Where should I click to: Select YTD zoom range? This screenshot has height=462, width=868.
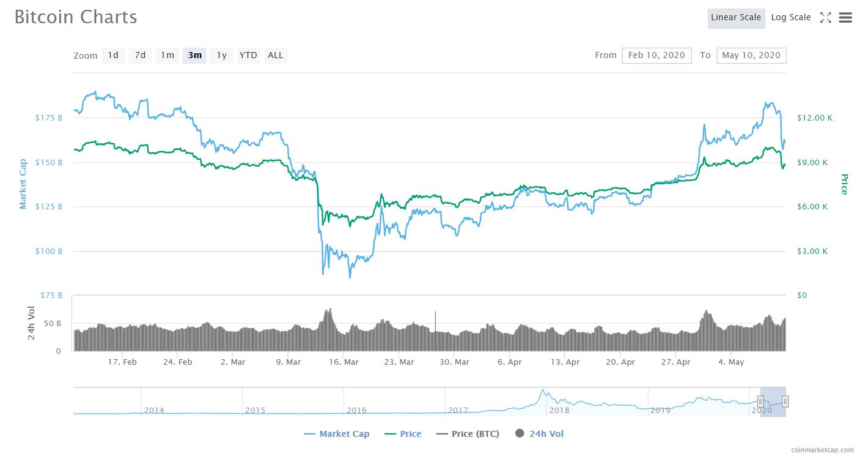pyautogui.click(x=248, y=56)
